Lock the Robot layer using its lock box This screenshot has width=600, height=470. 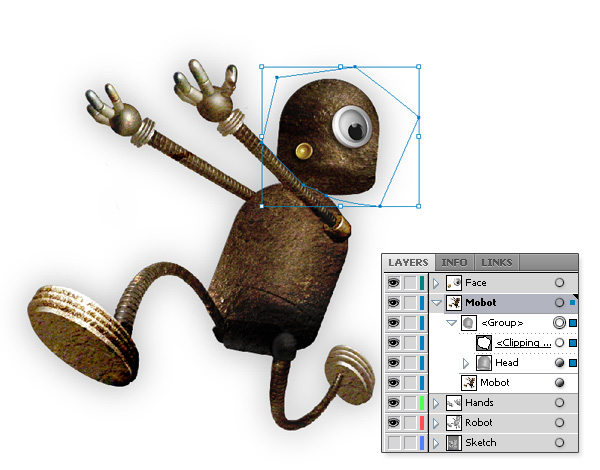(410, 423)
